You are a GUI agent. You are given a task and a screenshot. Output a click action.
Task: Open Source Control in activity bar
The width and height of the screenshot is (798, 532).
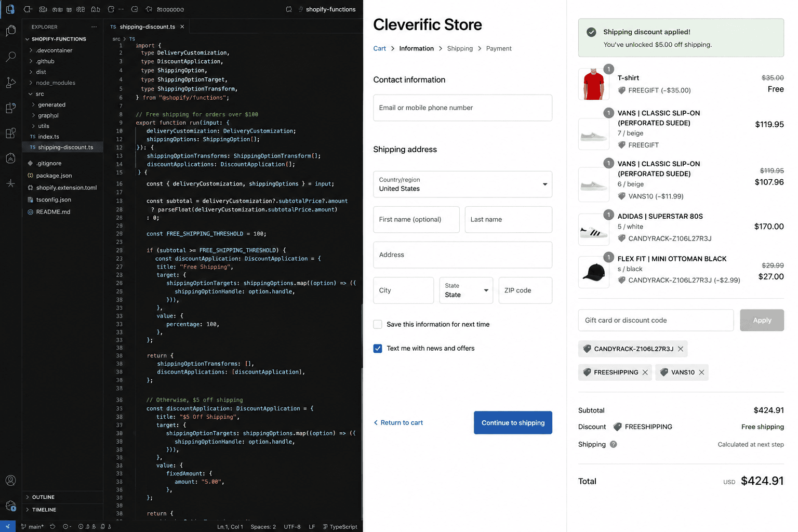pyautogui.click(x=10, y=82)
